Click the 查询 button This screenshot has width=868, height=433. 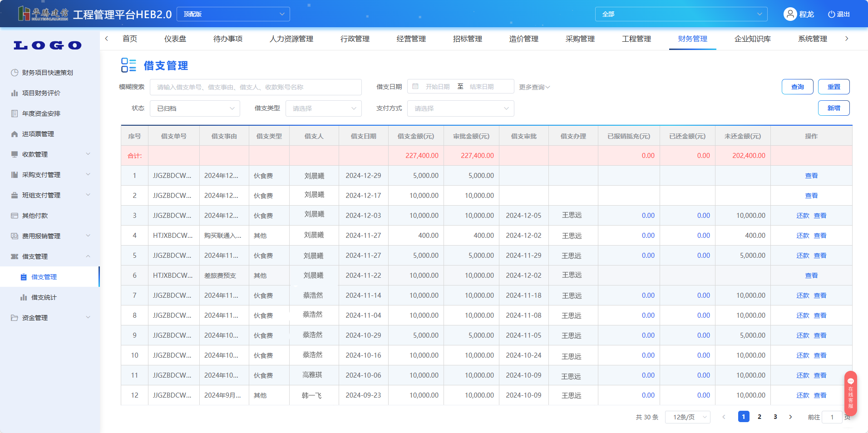[x=798, y=87]
